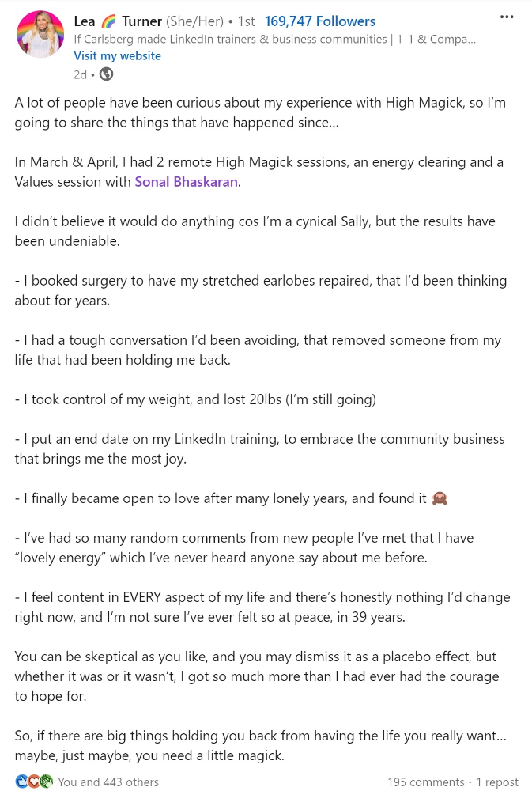Click the celebrate clap reaction icon

tap(46, 782)
